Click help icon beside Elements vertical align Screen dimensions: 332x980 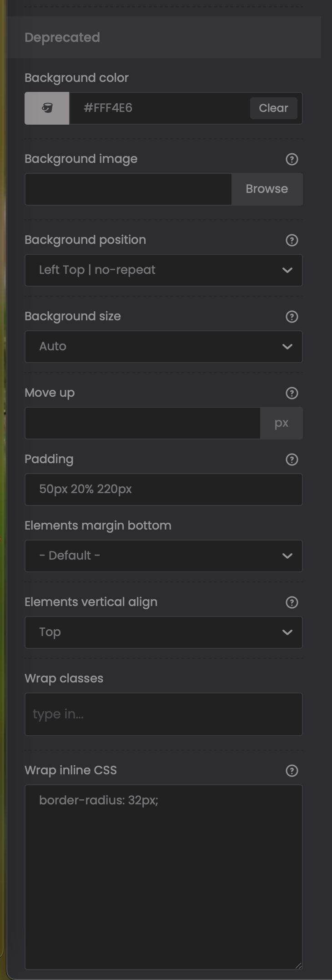[292, 602]
